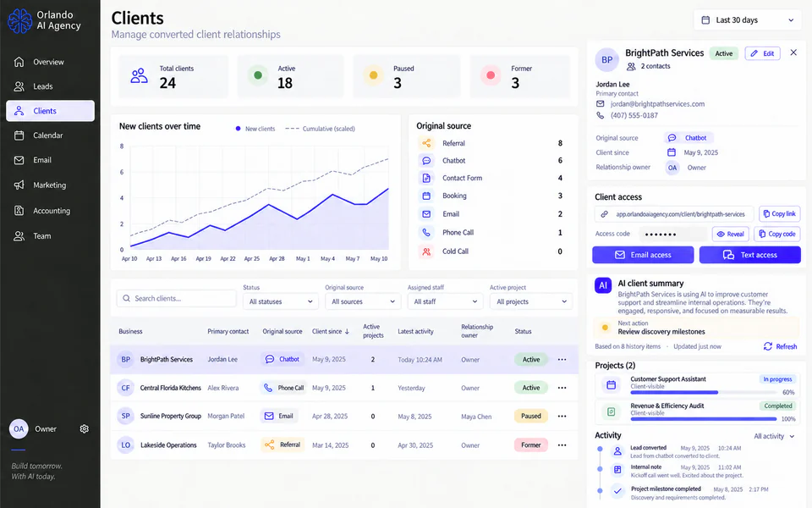This screenshot has height=508, width=812.
Task: Click the Revenue & Efficiency Audit progress bar
Action: 705,419
